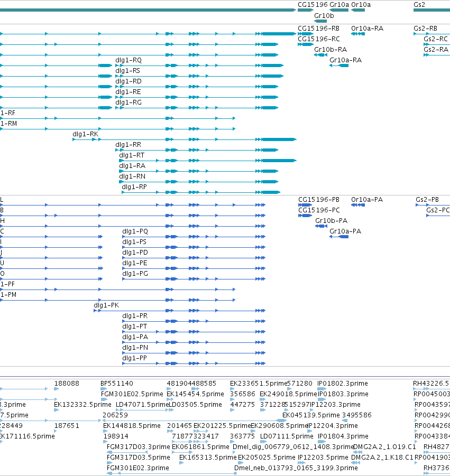
Task: Select the dlg1-PK polypeptide label
Action: click(x=106, y=305)
